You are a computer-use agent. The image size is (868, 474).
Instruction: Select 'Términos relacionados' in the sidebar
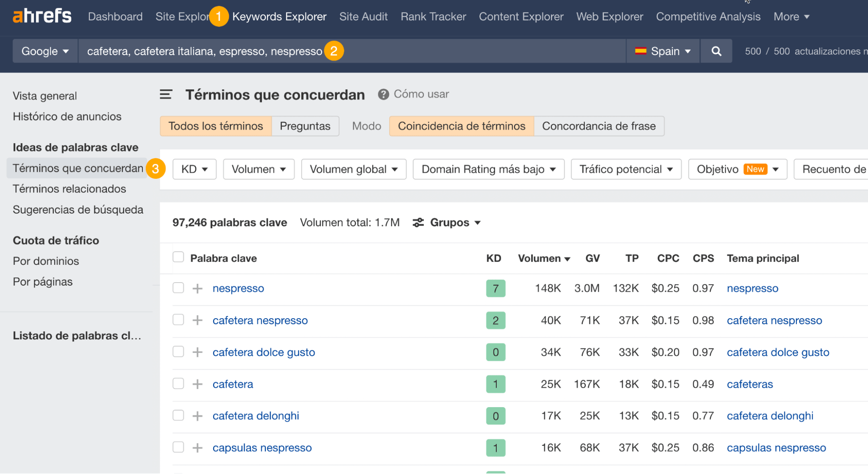coord(69,189)
